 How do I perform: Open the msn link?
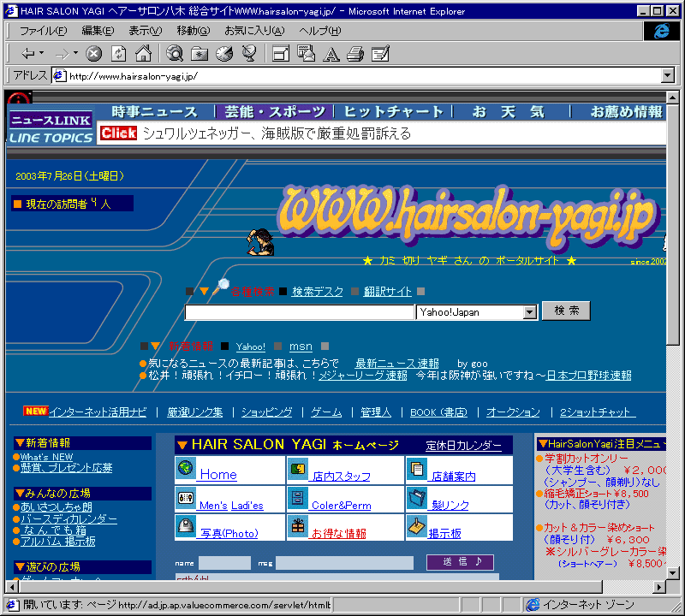coord(301,346)
